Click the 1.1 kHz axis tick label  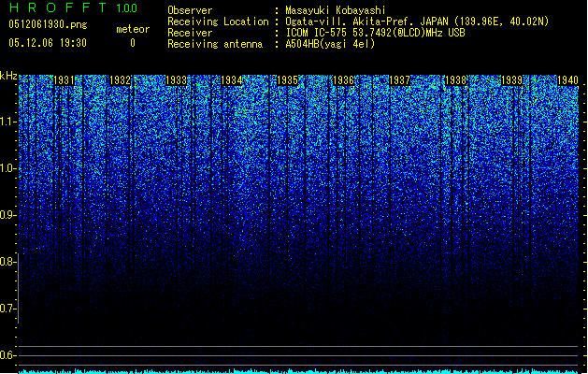pyautogui.click(x=7, y=122)
